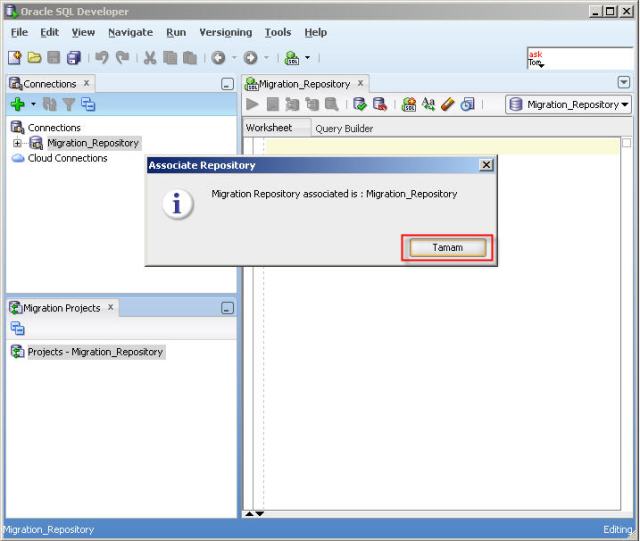This screenshot has height=541, width=640.
Task: Click the Filter funnel icon in Connections
Action: click(69, 105)
